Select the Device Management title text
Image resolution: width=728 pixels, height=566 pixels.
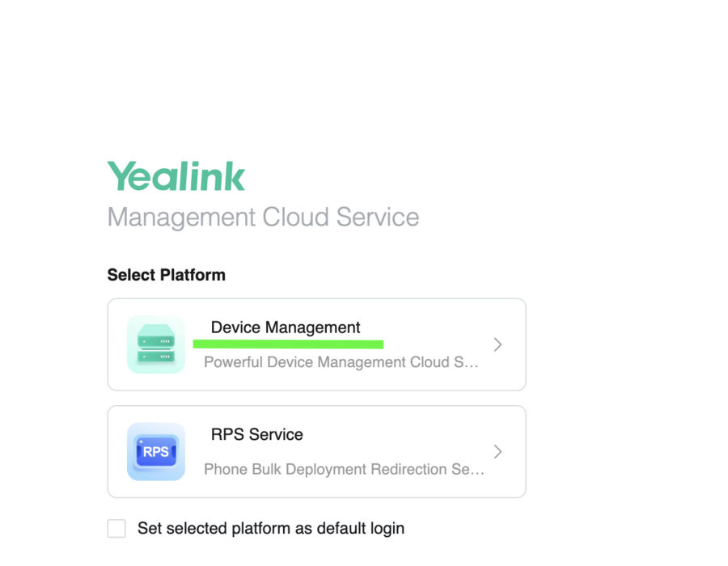(286, 327)
